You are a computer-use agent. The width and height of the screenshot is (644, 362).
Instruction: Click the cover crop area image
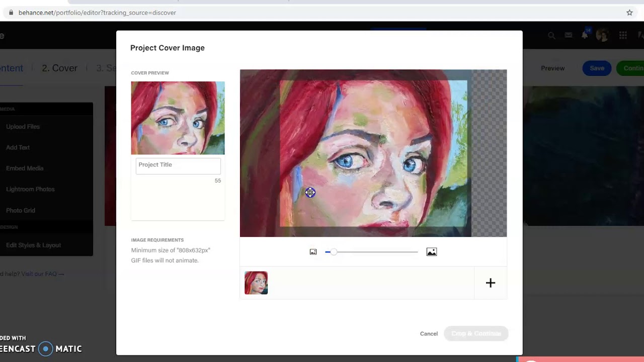373,153
